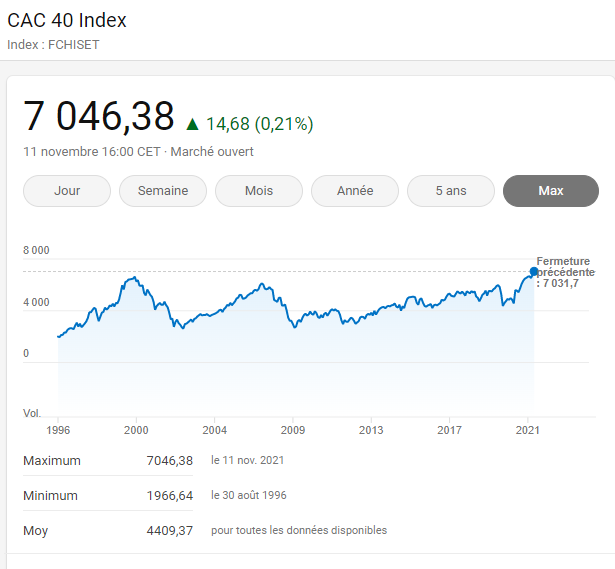Select the Jour time range
Image resolution: width=615 pixels, height=569 pixels.
[x=67, y=191]
